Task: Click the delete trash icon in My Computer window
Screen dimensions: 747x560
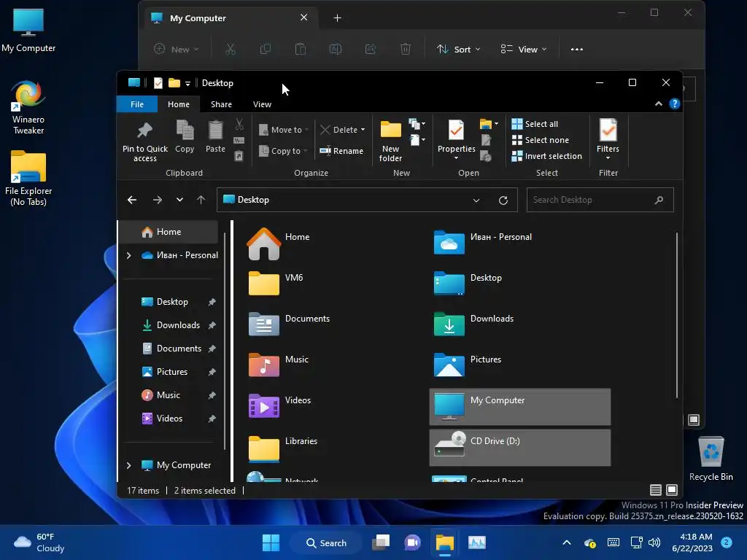Action: 406,49
